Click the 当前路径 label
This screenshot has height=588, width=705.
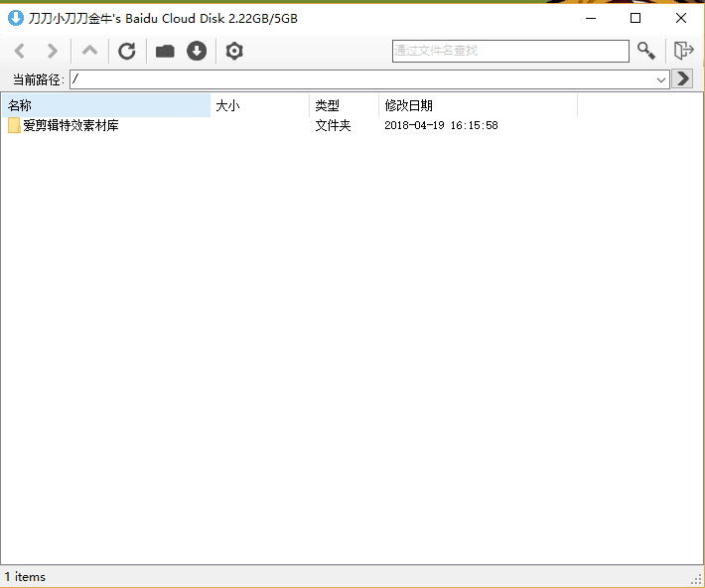[39, 79]
